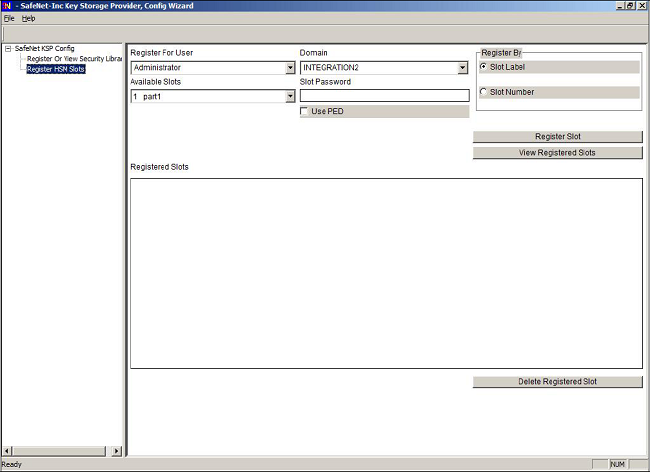Open the Help menu

pyautogui.click(x=28, y=18)
